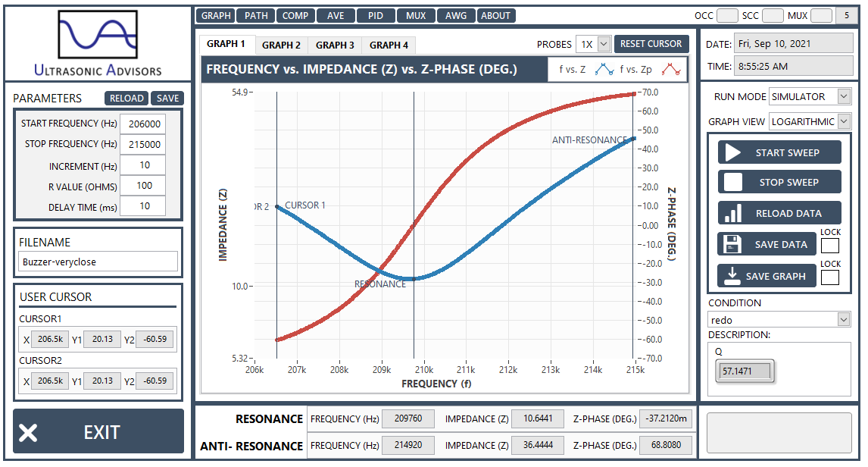Open the PID top menu tab
The width and height of the screenshot is (868, 467).
pos(376,15)
